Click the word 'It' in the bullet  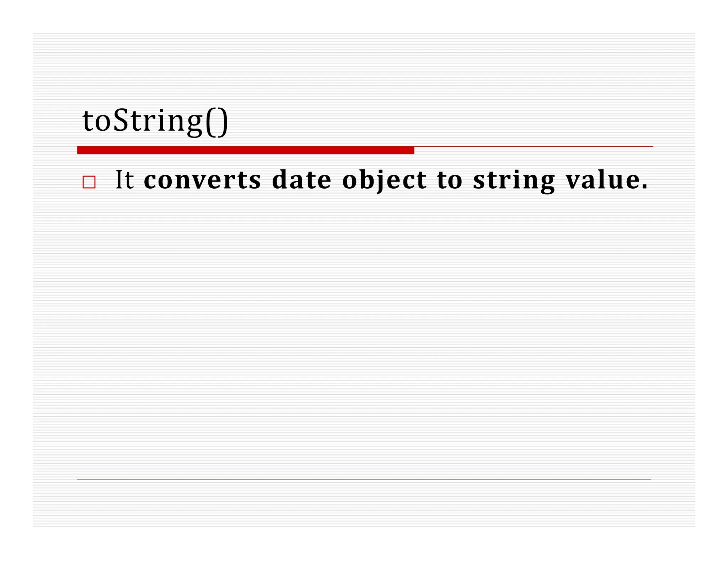coord(125,180)
